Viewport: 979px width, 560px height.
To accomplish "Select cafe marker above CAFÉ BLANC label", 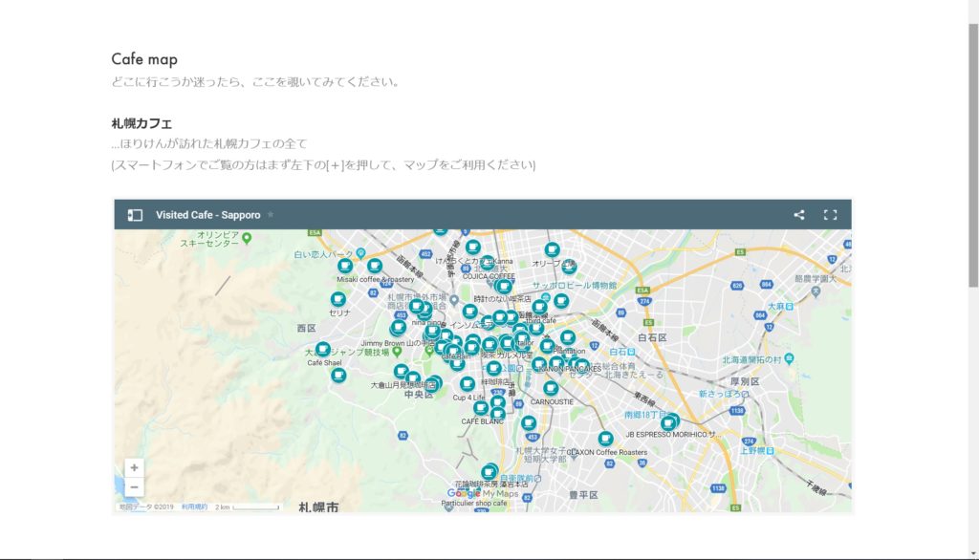I will 481,408.
